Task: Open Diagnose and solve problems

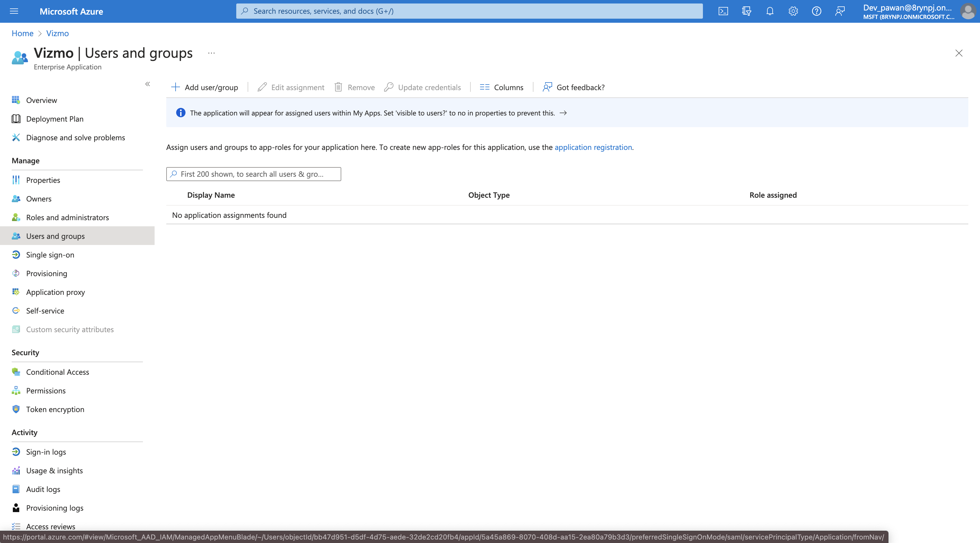Action: pyautogui.click(x=77, y=138)
